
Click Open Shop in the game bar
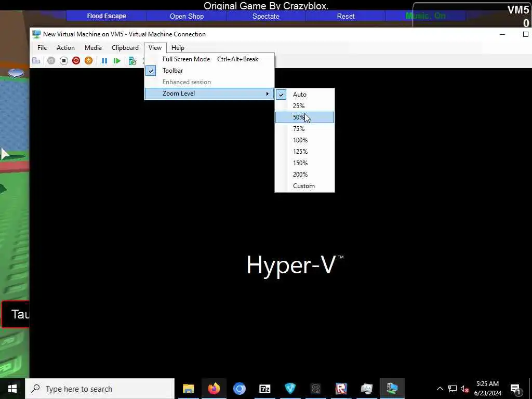[187, 16]
